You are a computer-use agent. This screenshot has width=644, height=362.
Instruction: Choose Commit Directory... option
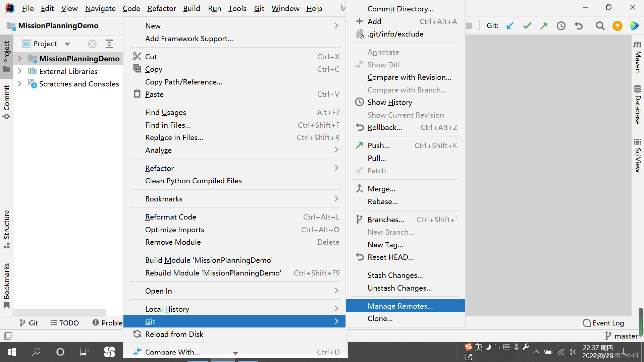tap(406, 9)
